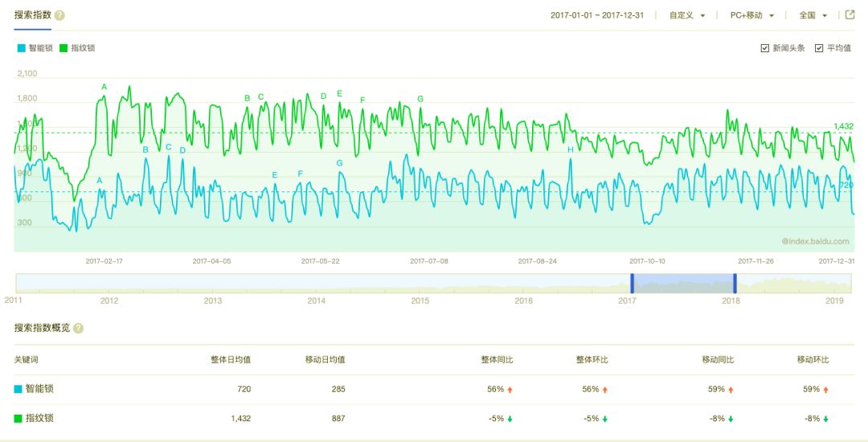Click help icon beside 搜索指数概览

(78, 328)
